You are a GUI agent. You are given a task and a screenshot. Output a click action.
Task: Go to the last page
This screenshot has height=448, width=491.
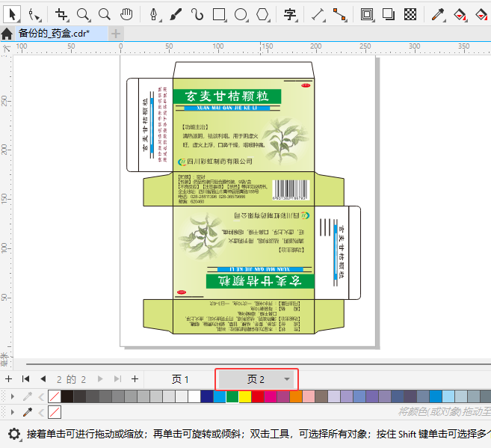coord(117,379)
